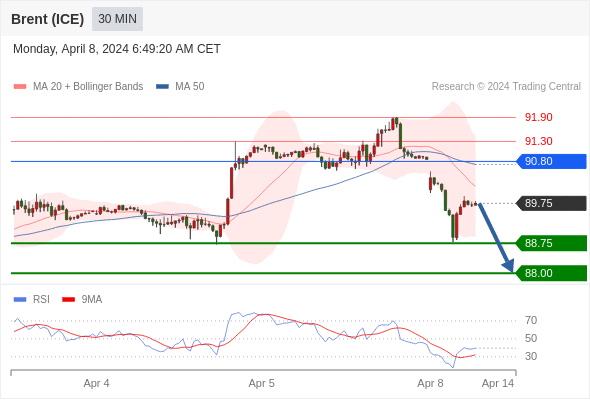Click the 91.90 resistance level label
This screenshot has height=400, width=590.
[538, 117]
